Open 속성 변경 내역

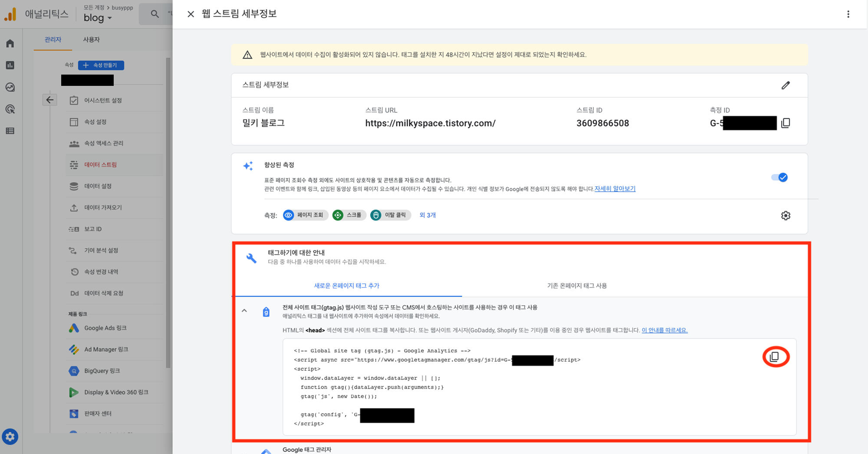pos(115,272)
